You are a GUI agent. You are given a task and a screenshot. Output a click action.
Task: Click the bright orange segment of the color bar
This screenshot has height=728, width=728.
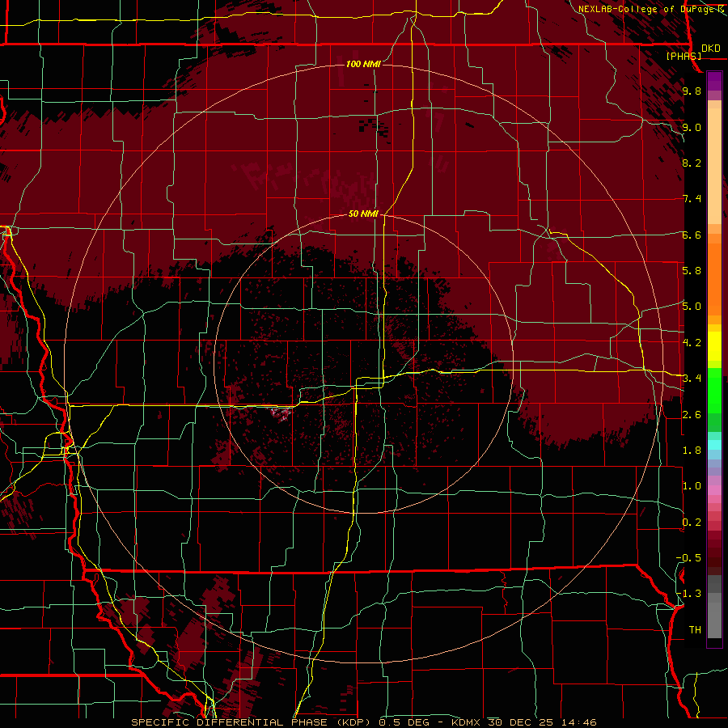(x=714, y=278)
